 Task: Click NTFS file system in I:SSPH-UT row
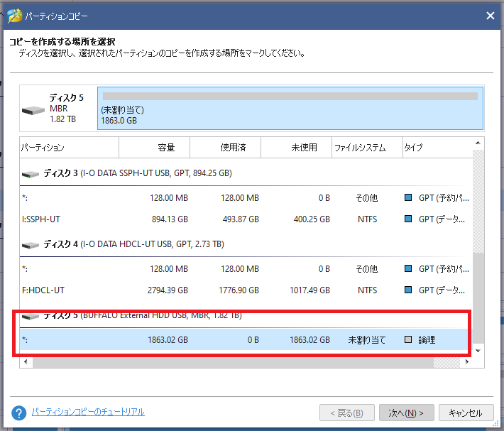(x=367, y=219)
